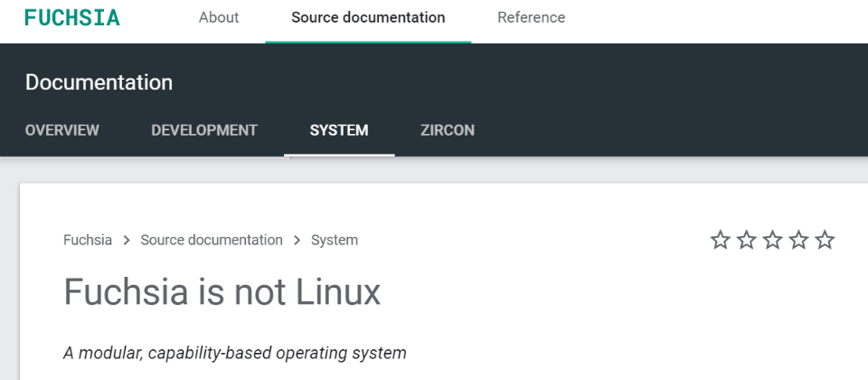Go to Fuchsia breadcrumb link
Viewport: 868px width, 380px height.
[x=88, y=240]
